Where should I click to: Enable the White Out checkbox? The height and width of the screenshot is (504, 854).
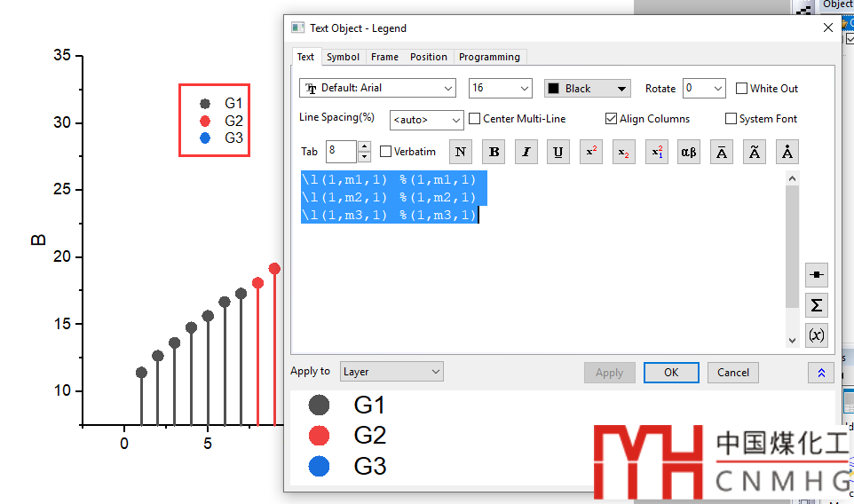[741, 88]
